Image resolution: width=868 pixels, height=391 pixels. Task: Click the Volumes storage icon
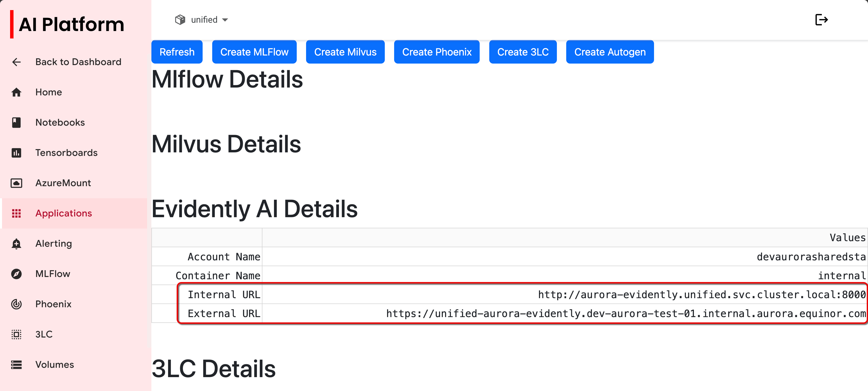(16, 365)
